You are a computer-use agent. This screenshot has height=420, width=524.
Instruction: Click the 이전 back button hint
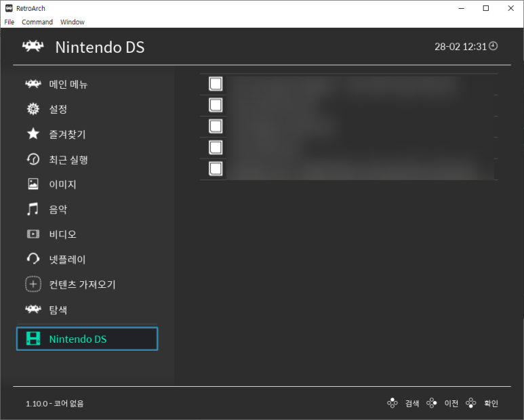click(x=451, y=403)
